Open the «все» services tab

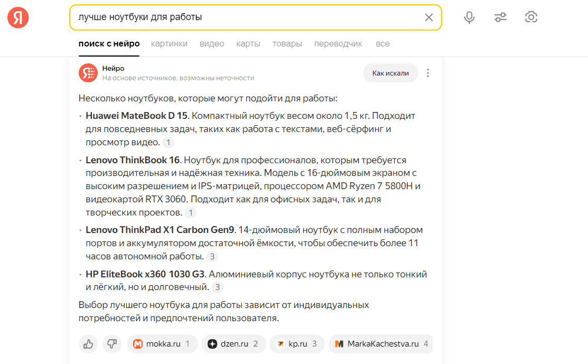click(x=382, y=44)
